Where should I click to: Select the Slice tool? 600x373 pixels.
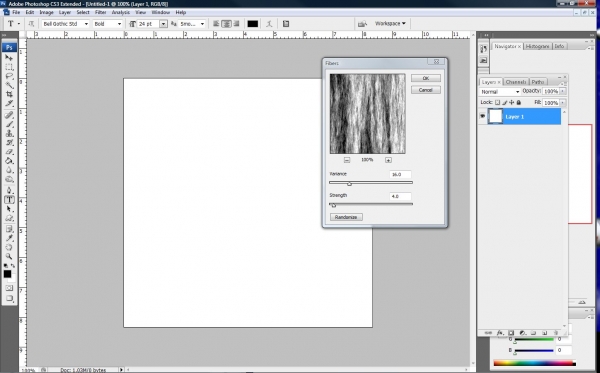9,103
